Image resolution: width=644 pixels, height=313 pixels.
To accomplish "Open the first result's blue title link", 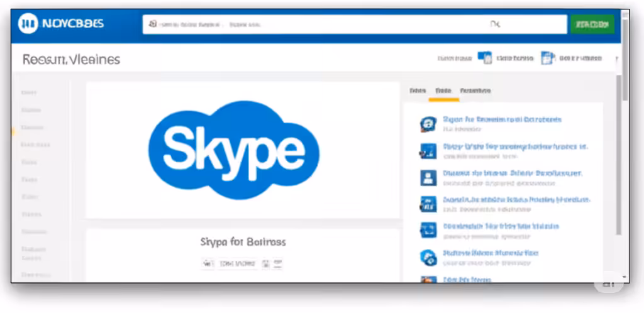I will tap(502, 120).
